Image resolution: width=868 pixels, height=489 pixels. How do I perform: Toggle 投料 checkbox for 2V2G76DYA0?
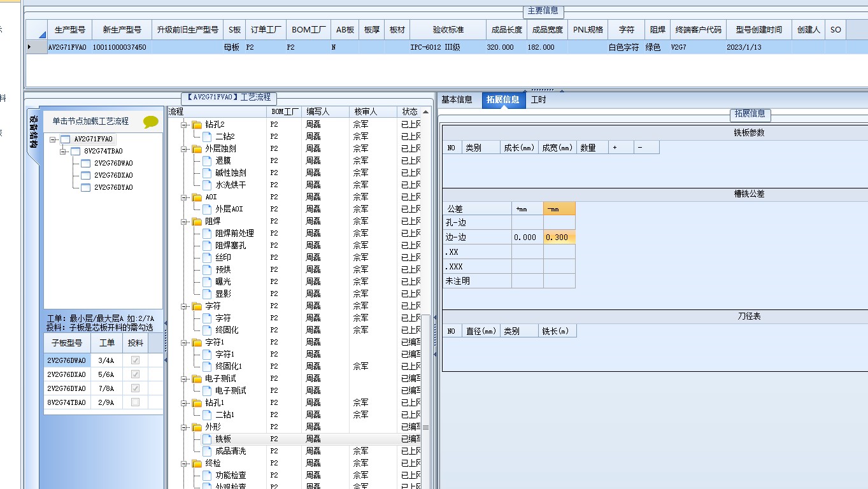[135, 388]
